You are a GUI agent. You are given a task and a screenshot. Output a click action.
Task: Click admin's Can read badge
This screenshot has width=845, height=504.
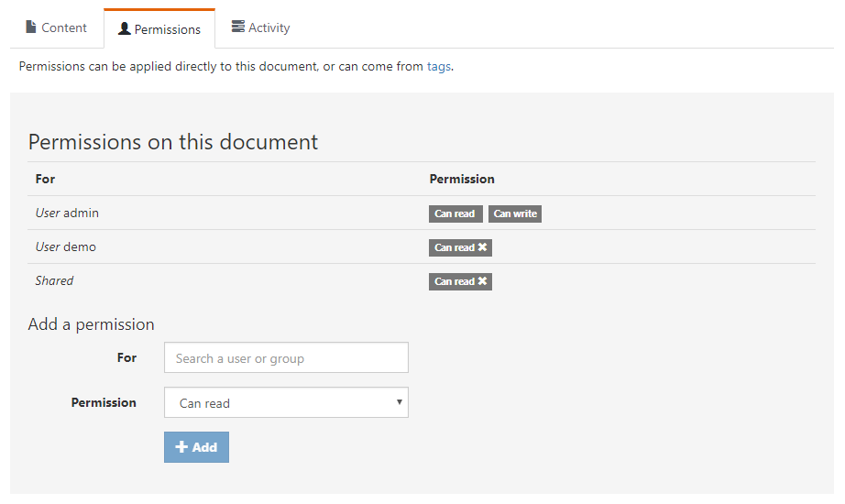coord(455,214)
